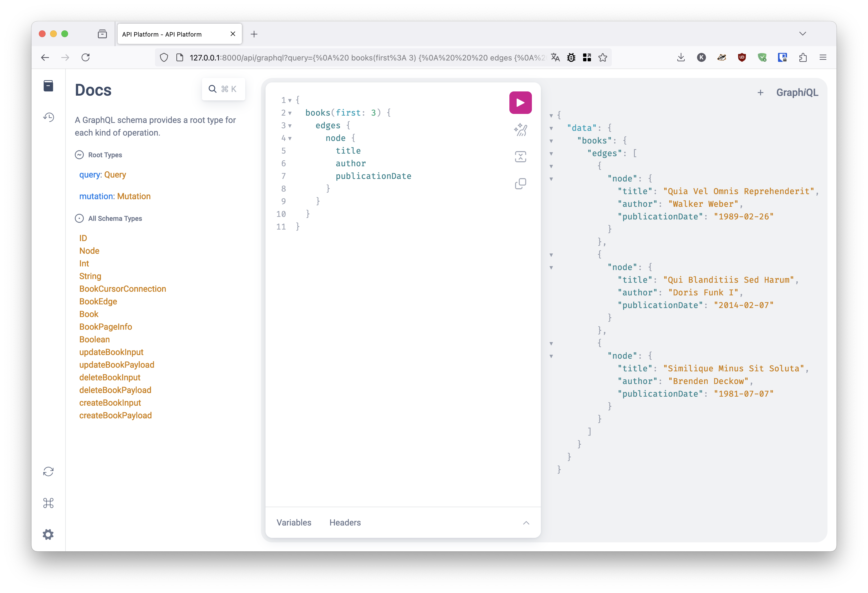Open the keyboard shortcuts dialog
Screen dimensions: 868x593
click(x=48, y=503)
